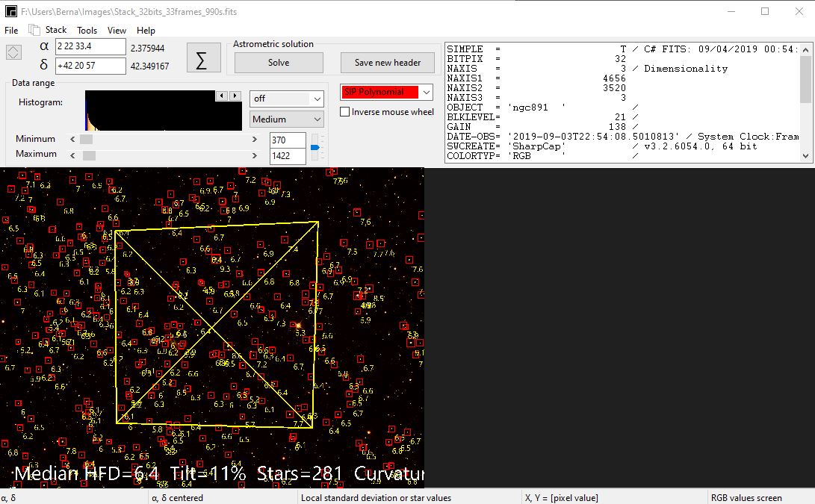
Task: Click the right ascension input field
Action: 90,47
